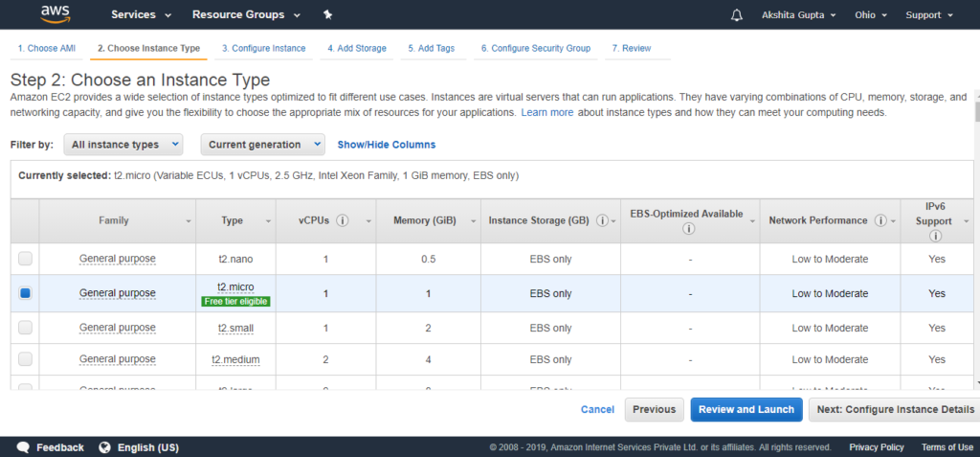Screen dimensions: 980x457
Task: Open the Resource Groups menu
Action: (x=246, y=14)
